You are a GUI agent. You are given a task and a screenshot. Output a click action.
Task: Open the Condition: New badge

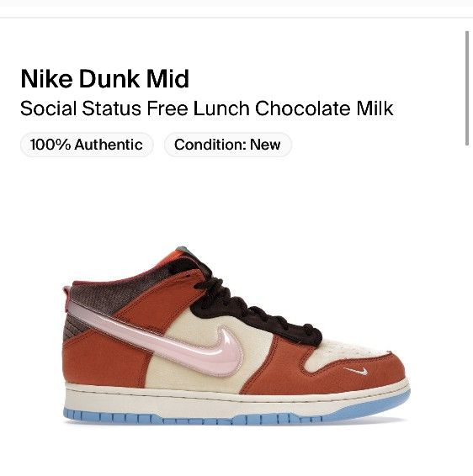[228, 145]
